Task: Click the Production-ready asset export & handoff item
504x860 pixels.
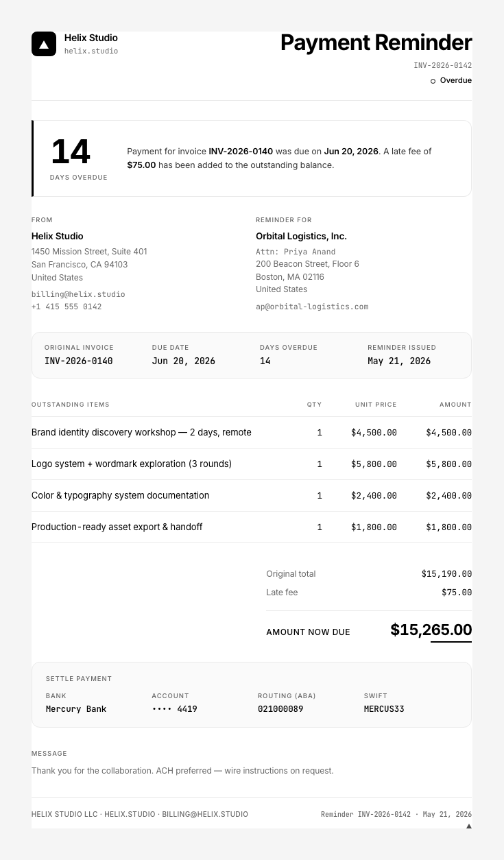Action: click(117, 527)
